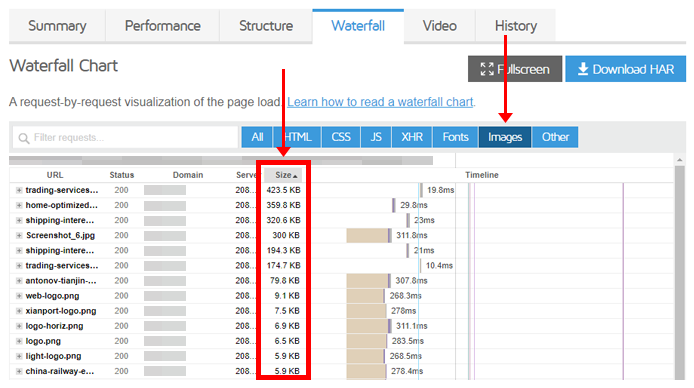This screenshot has width=694, height=388.
Task: Click the download arrow icon
Action: (x=583, y=69)
